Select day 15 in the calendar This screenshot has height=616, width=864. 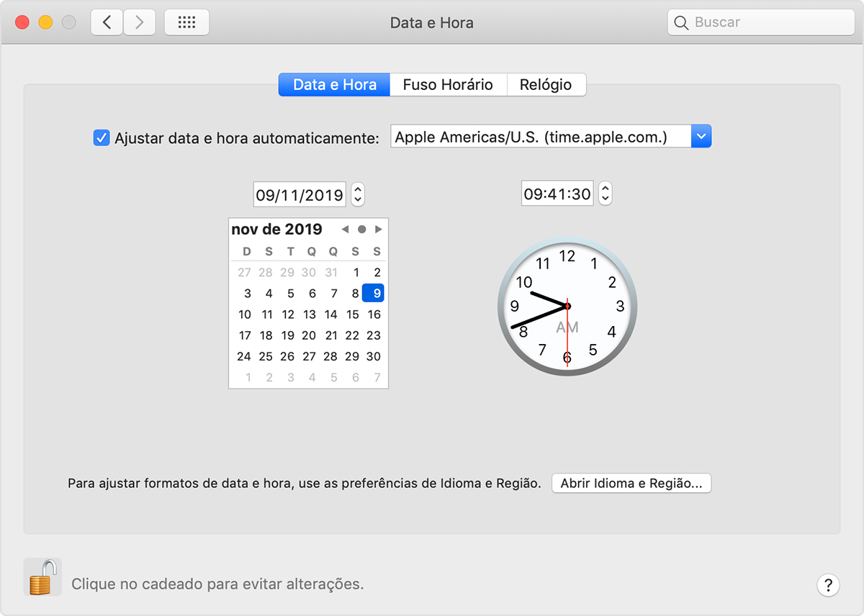tap(352, 314)
